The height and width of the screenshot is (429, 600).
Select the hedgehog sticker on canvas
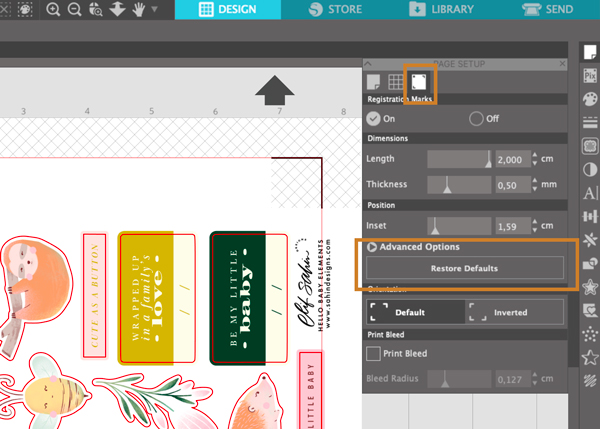point(256,402)
